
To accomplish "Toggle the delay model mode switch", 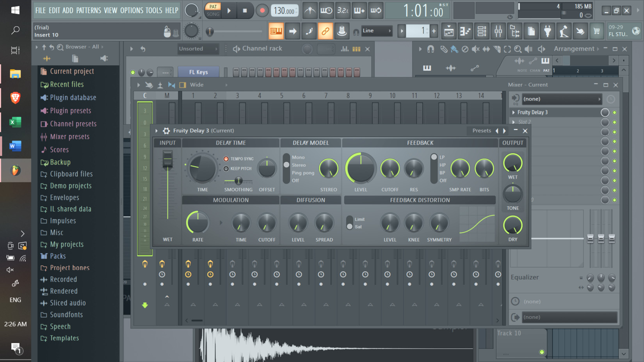I will [x=286, y=169].
